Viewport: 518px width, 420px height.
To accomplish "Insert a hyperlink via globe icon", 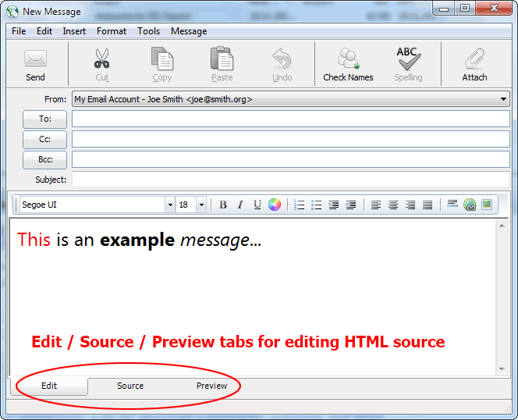I will tap(470, 205).
